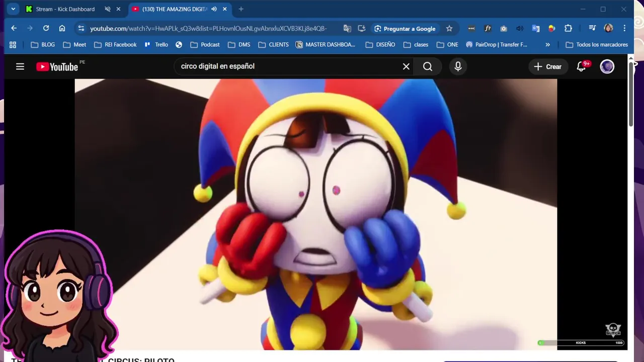The width and height of the screenshot is (644, 362).
Task: Open the Trello bookmark
Action: (156, 45)
